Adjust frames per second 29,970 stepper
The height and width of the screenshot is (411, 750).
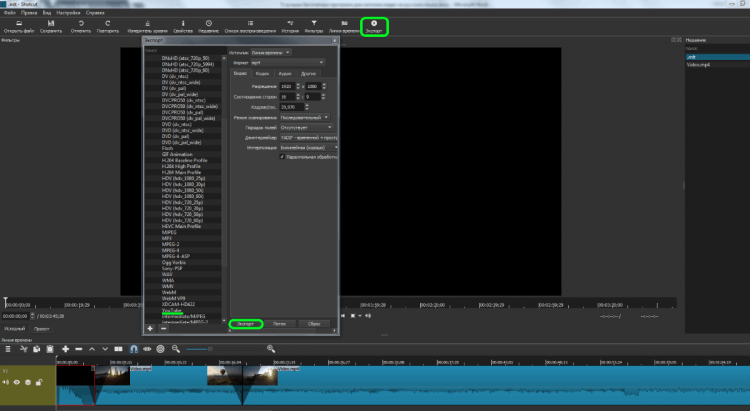coord(307,107)
